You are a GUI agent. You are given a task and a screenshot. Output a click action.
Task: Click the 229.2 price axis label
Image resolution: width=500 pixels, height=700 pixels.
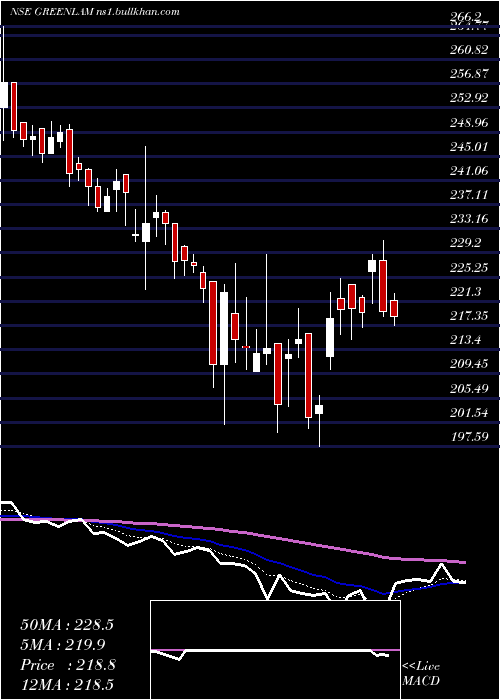click(466, 243)
